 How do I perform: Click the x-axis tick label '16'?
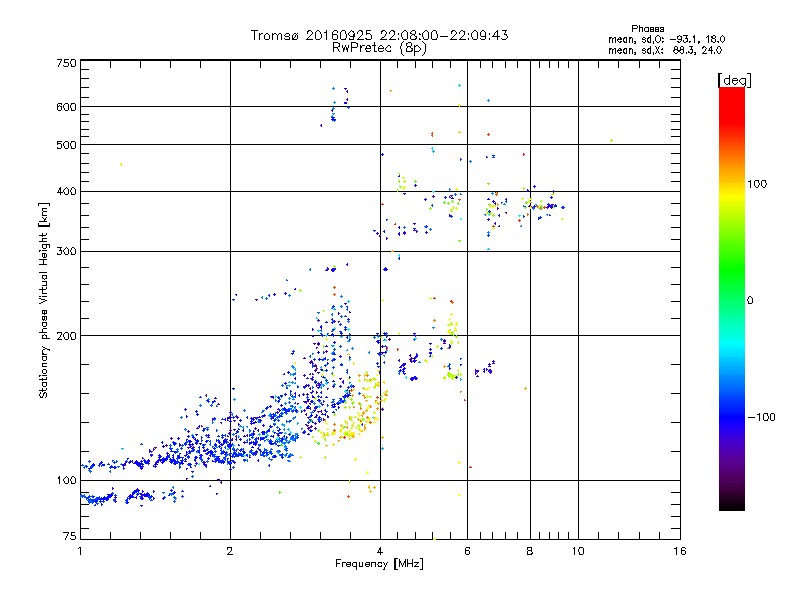coord(680,551)
